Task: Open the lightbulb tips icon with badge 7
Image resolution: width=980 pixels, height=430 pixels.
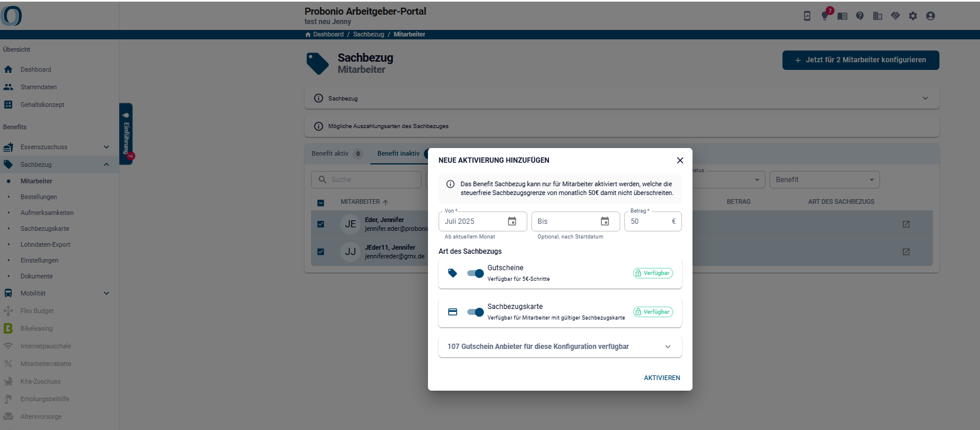Action: tap(825, 16)
